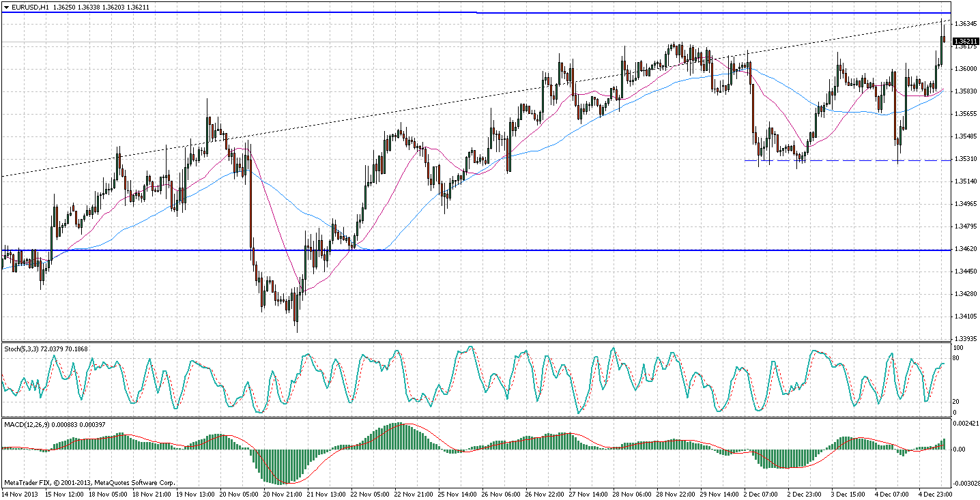980x500 pixels.
Task: Select the lower blue horizontal line near 1.34620
Action: [x=546, y=250]
